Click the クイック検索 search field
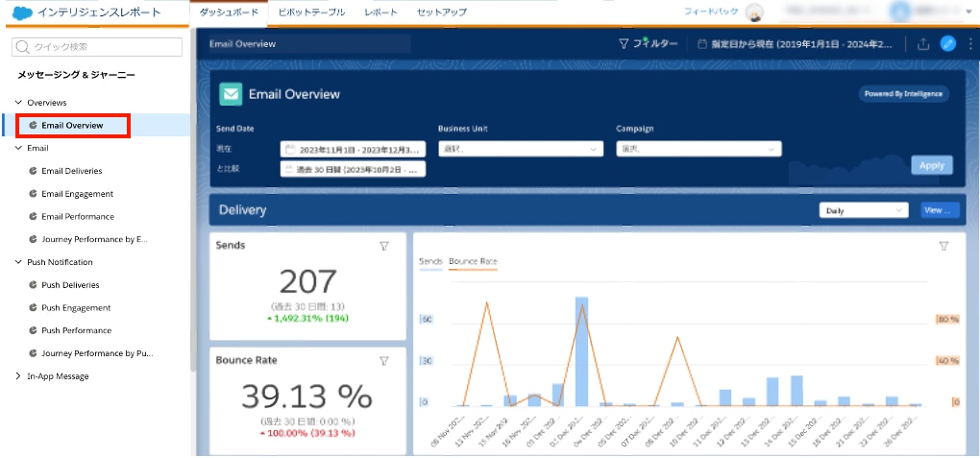Screen dimensions: 980x458 tap(97, 47)
